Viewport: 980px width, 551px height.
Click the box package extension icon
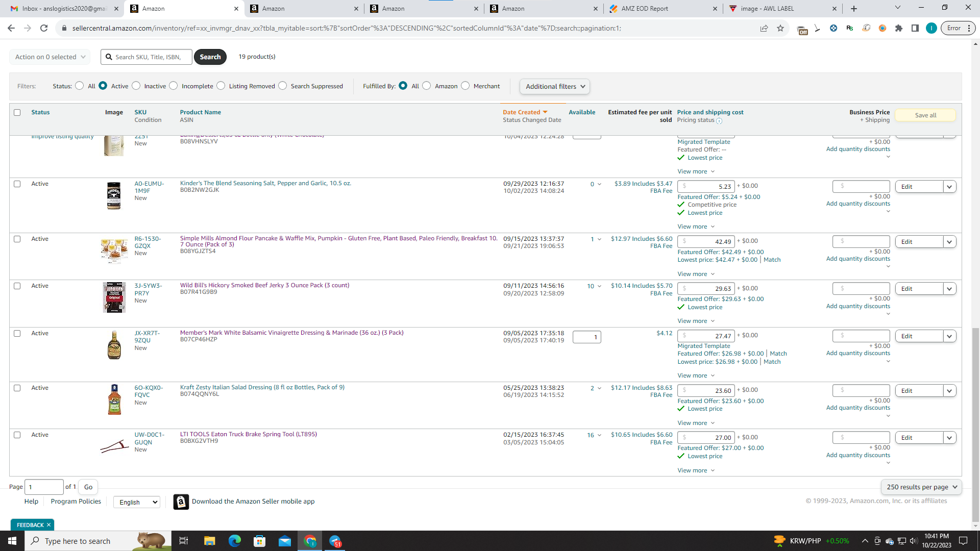click(x=866, y=28)
